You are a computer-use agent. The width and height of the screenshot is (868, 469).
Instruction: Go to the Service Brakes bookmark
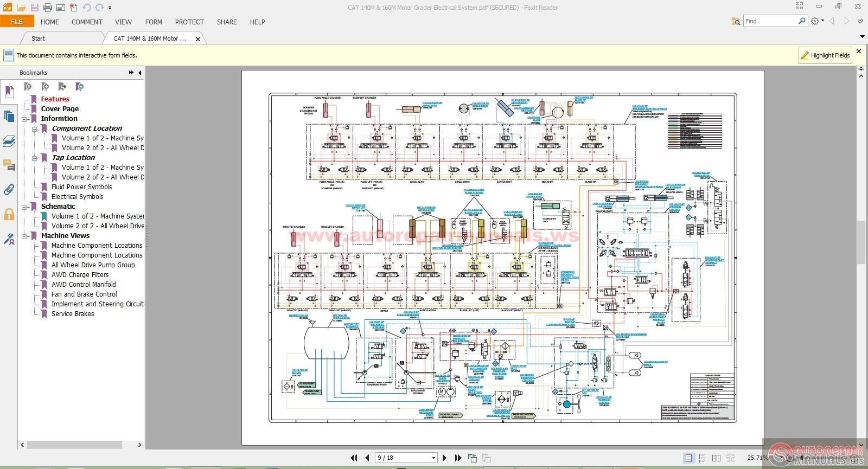coord(73,314)
